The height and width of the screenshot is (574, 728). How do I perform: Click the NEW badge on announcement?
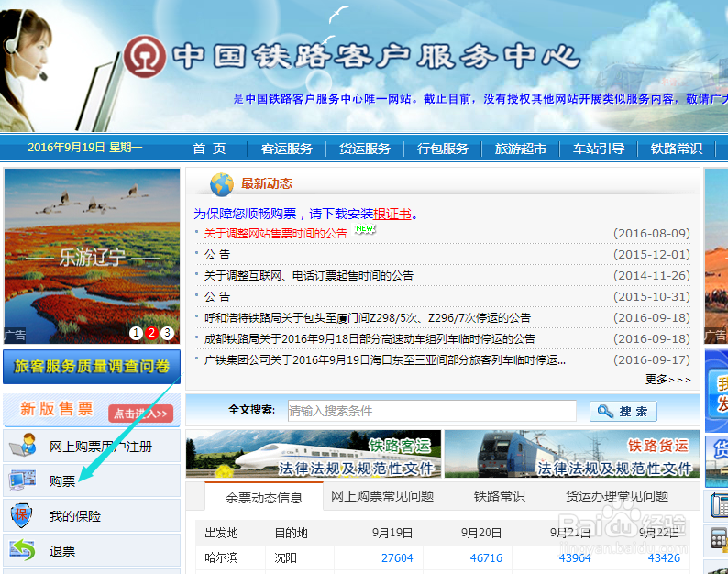[x=365, y=228]
